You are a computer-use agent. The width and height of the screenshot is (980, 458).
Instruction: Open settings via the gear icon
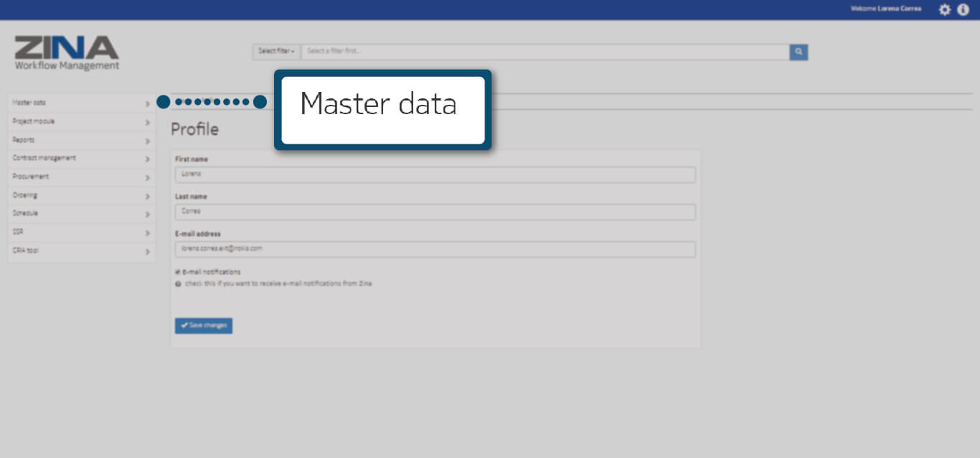pos(945,9)
